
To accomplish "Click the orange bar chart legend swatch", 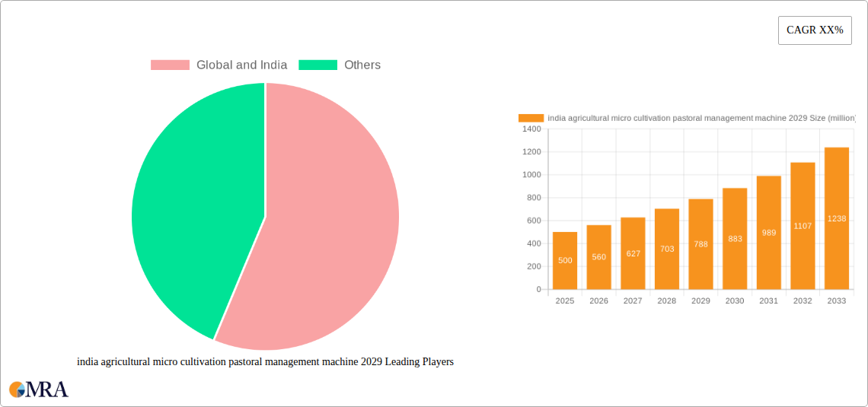I will 531,118.
